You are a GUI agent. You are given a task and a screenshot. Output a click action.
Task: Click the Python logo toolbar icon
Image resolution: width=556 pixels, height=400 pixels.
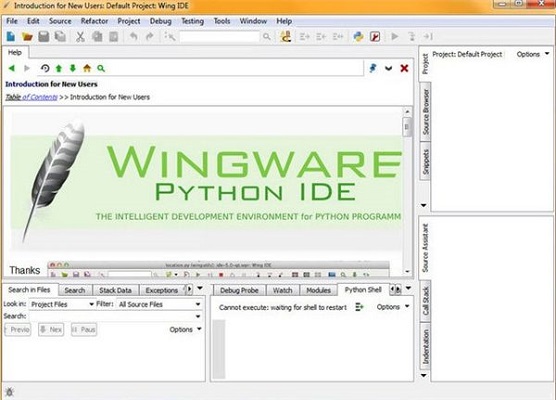[x=358, y=37]
